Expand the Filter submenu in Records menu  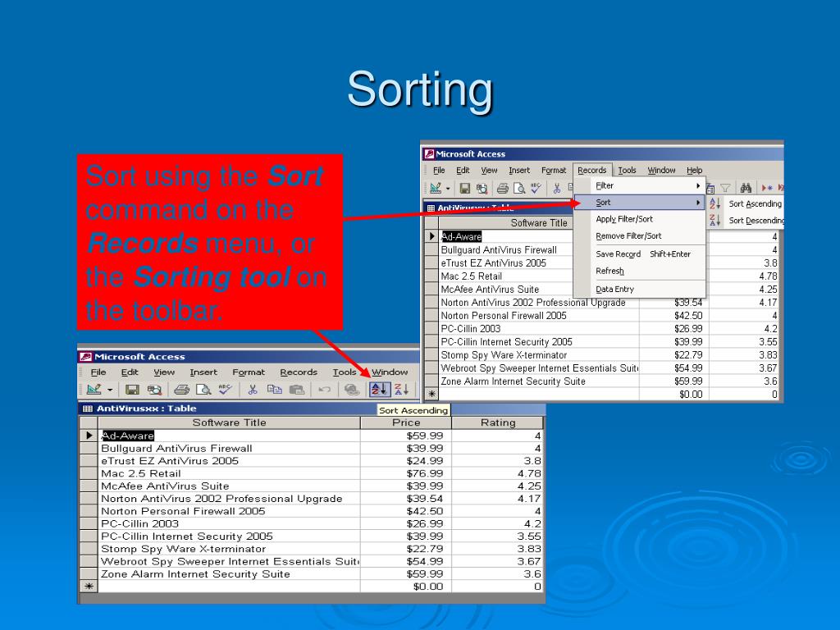[640, 185]
